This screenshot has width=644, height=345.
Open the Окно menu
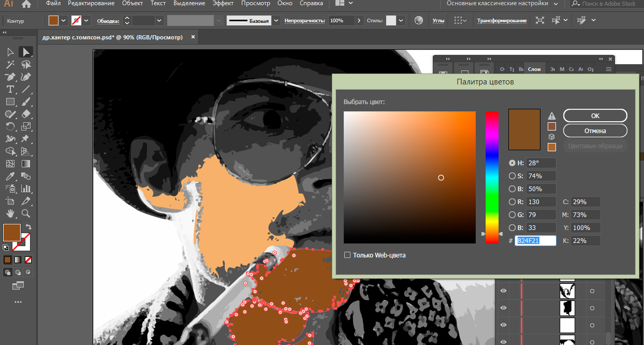pos(285,4)
